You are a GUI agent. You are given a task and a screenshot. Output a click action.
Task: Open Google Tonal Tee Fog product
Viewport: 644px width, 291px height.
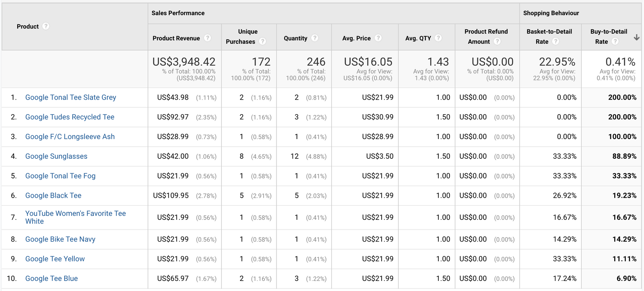60,176
